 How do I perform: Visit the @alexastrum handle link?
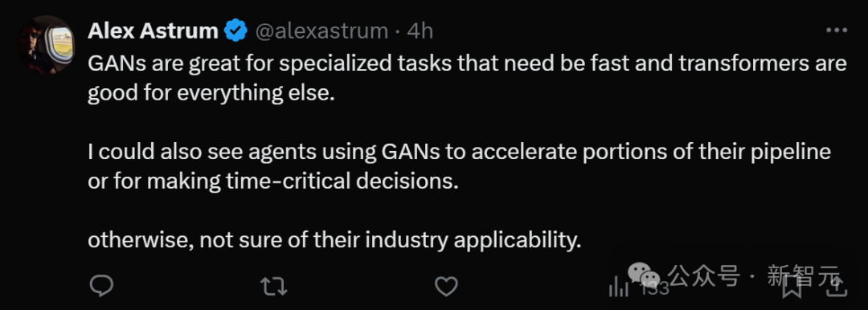tap(321, 31)
